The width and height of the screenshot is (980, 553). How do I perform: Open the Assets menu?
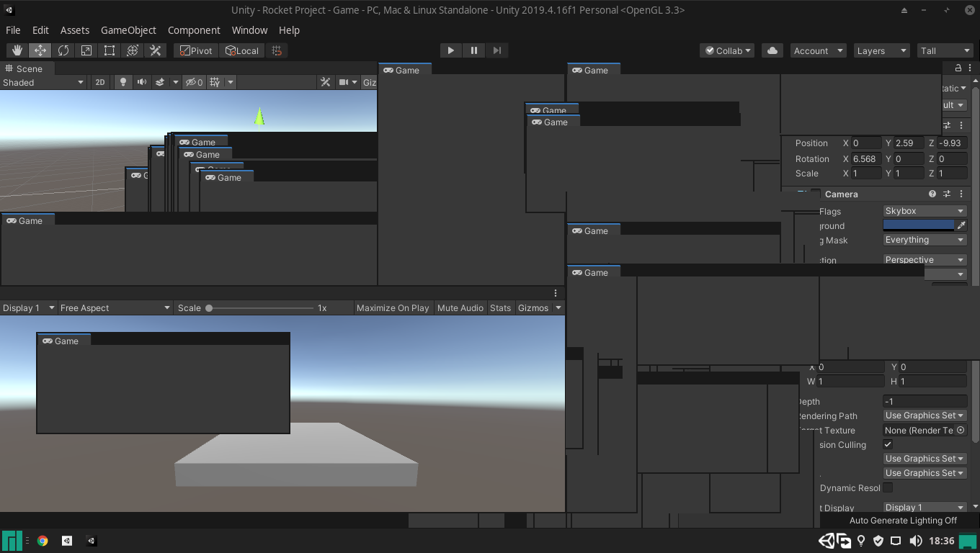tap(75, 30)
